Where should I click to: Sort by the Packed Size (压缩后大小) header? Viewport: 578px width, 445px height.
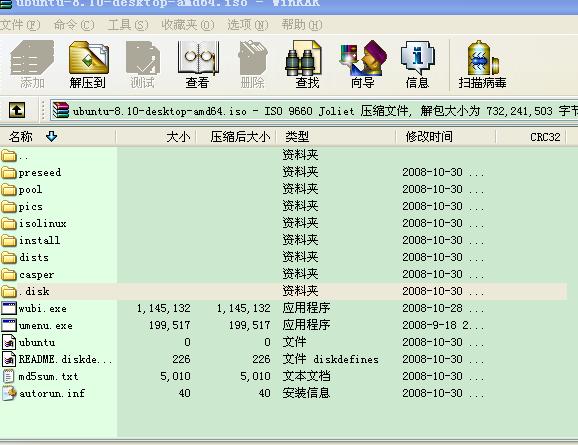coord(236,137)
